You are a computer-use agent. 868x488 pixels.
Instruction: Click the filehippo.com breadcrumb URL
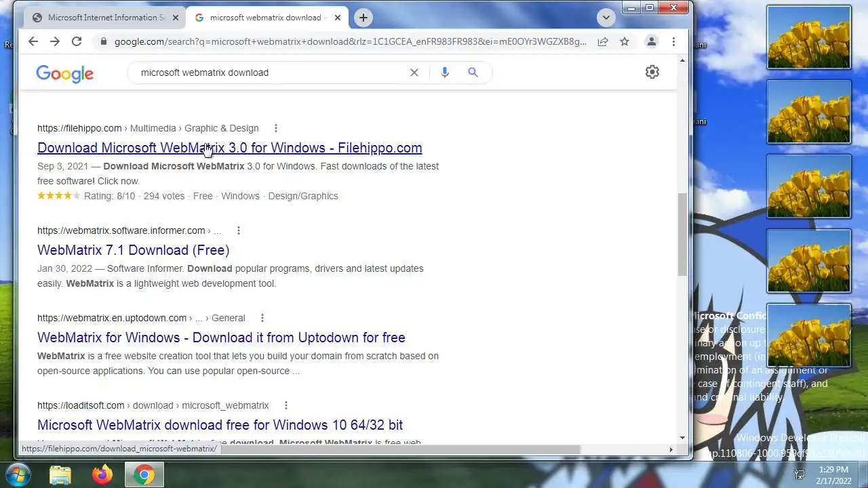(x=148, y=128)
